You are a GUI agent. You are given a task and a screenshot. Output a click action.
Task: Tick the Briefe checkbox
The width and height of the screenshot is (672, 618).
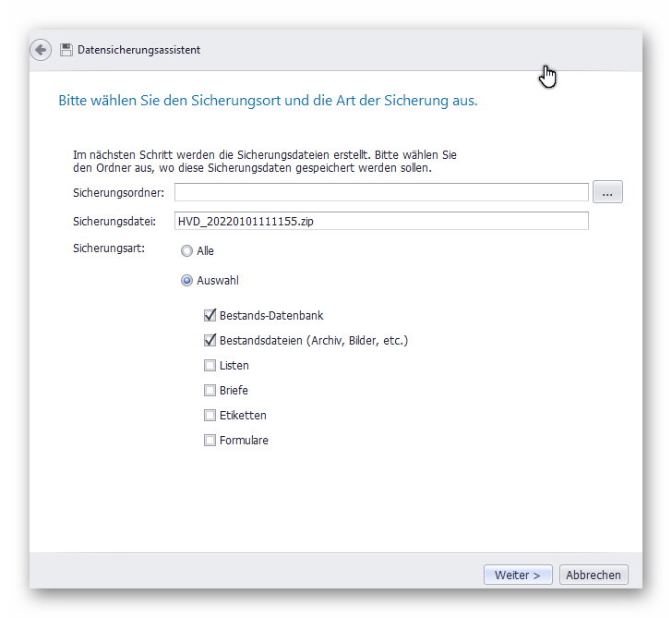210,391
